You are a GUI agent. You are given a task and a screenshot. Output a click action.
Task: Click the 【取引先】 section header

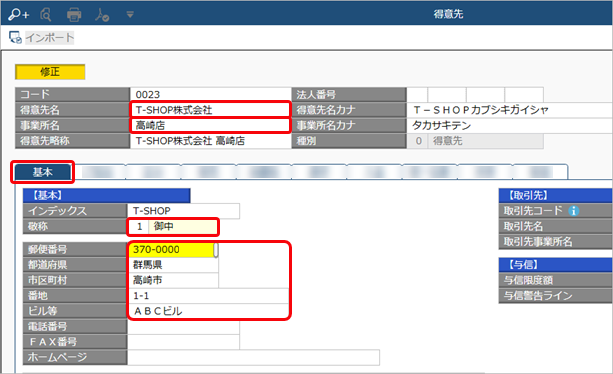[556, 195]
